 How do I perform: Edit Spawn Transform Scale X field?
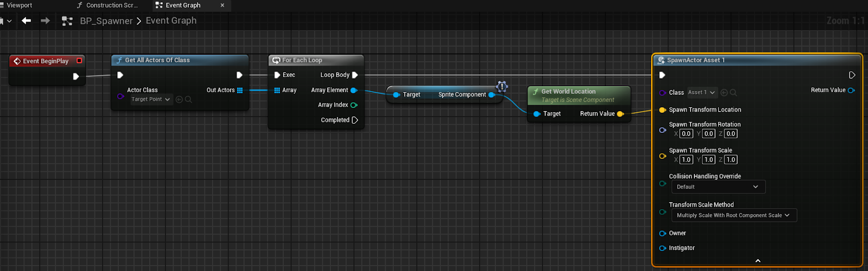pos(686,160)
